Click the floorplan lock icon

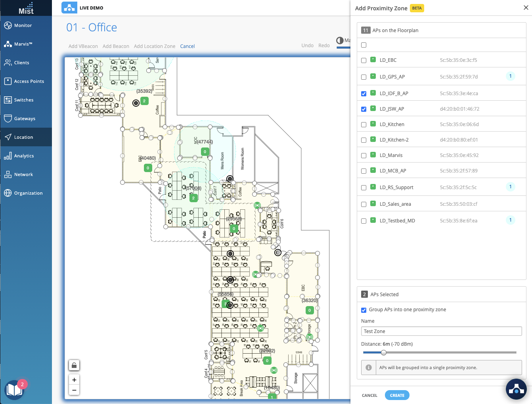point(74,365)
